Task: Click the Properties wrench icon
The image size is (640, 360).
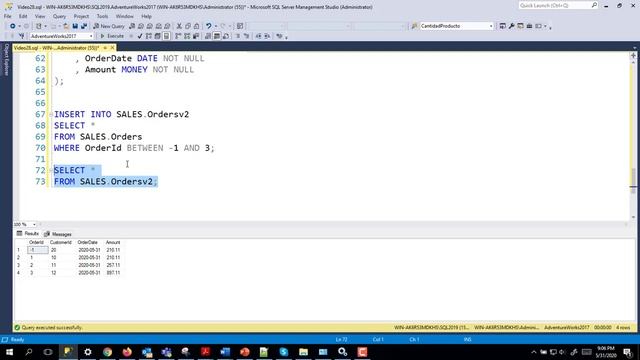Action: 511,26
